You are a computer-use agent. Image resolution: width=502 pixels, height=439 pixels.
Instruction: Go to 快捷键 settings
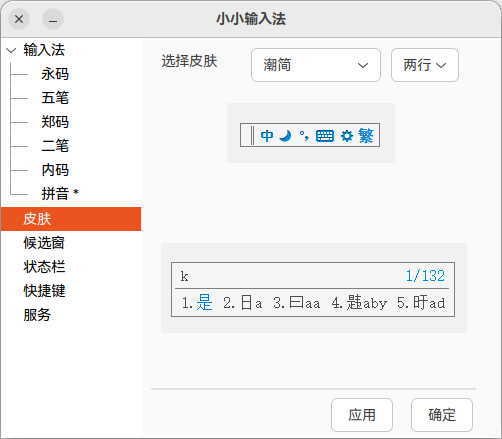44,291
